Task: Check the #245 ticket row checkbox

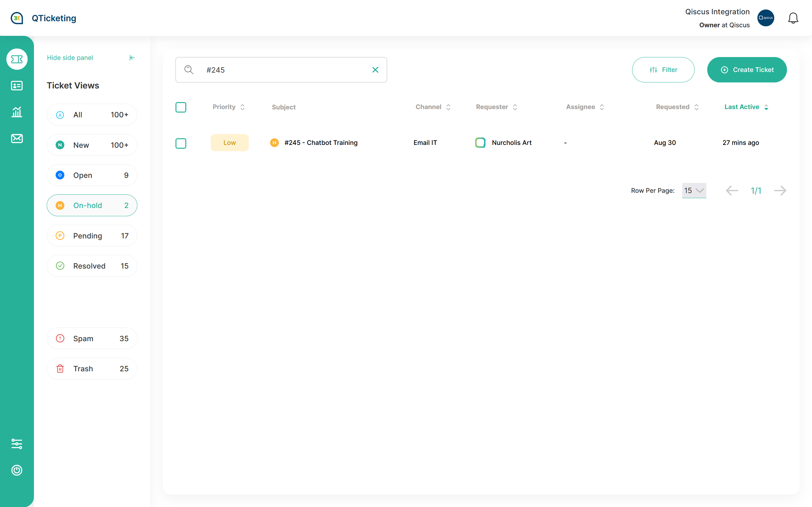Action: point(181,143)
